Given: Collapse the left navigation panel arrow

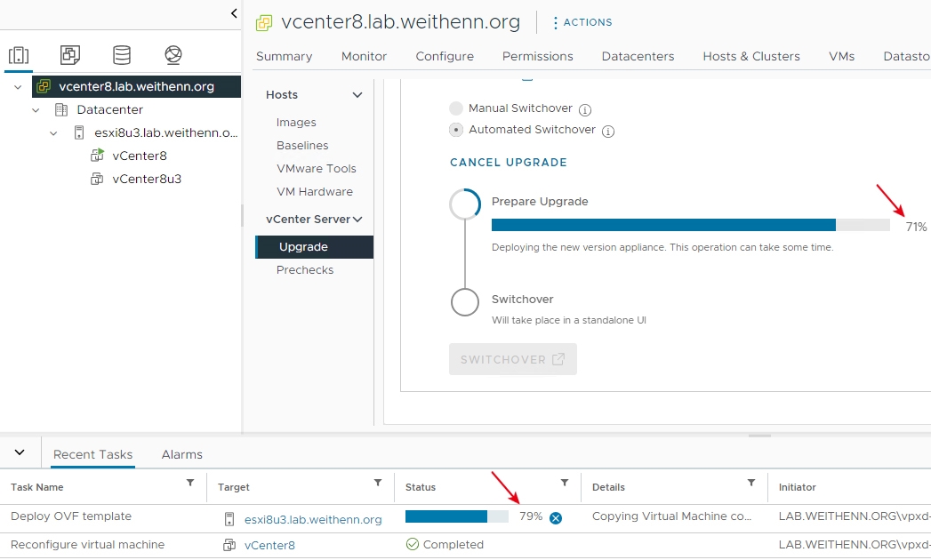Looking at the screenshot, I should coord(234,13).
